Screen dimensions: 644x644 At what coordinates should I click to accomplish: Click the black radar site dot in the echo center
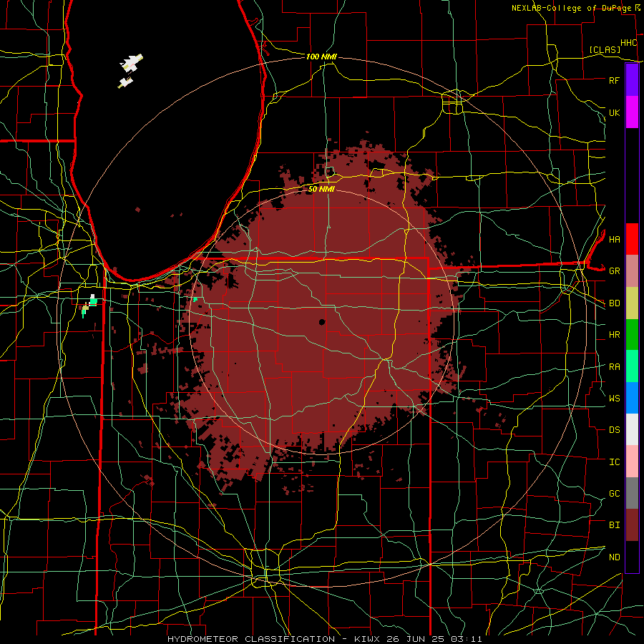tap(322, 322)
